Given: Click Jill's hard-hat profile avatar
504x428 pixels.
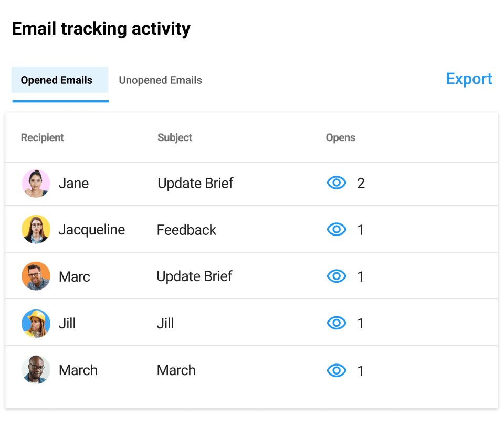Looking at the screenshot, I should [x=36, y=323].
